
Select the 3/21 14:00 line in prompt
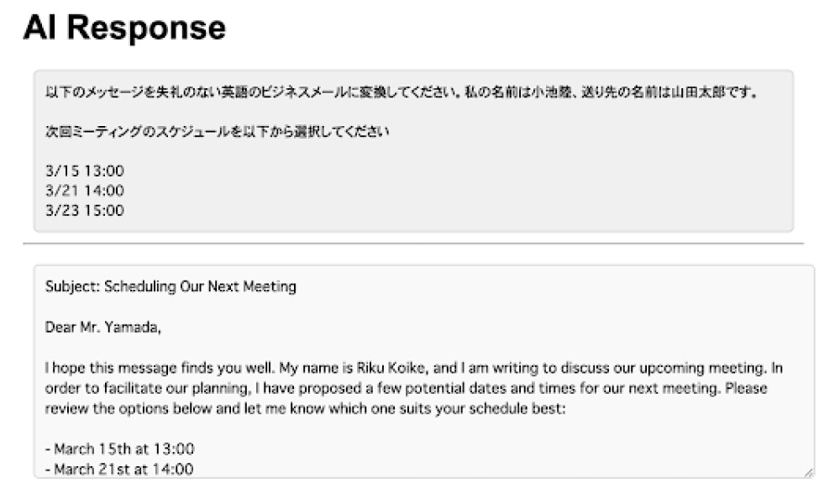85,191
